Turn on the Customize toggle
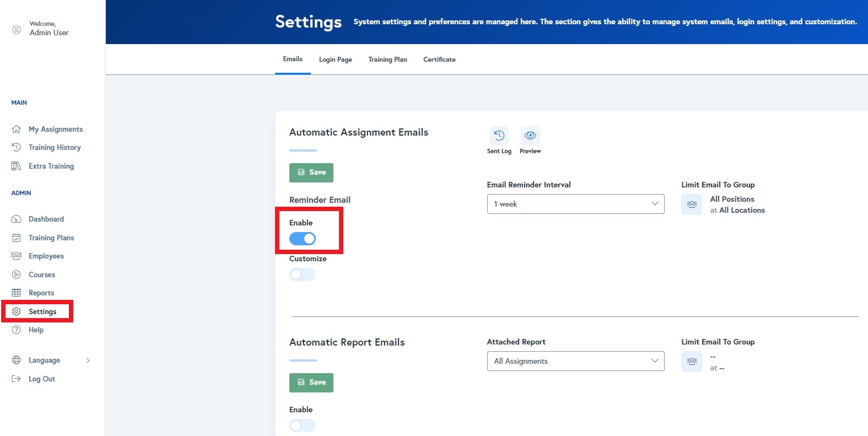This screenshot has width=868, height=436. point(303,274)
